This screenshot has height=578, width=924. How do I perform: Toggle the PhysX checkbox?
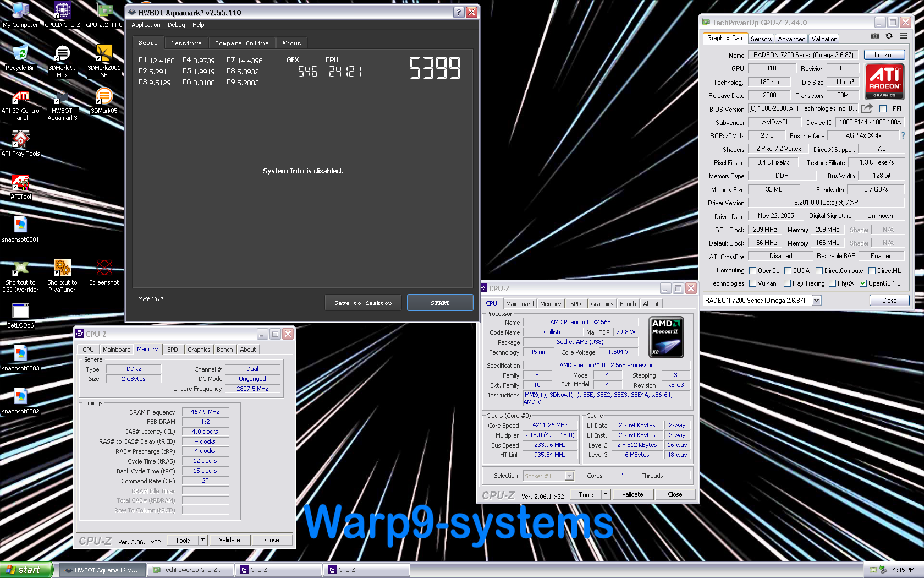coord(832,283)
